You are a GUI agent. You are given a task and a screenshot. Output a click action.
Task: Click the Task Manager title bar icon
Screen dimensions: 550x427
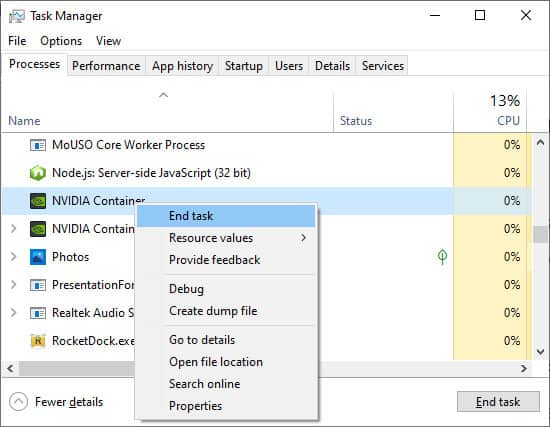click(16, 16)
